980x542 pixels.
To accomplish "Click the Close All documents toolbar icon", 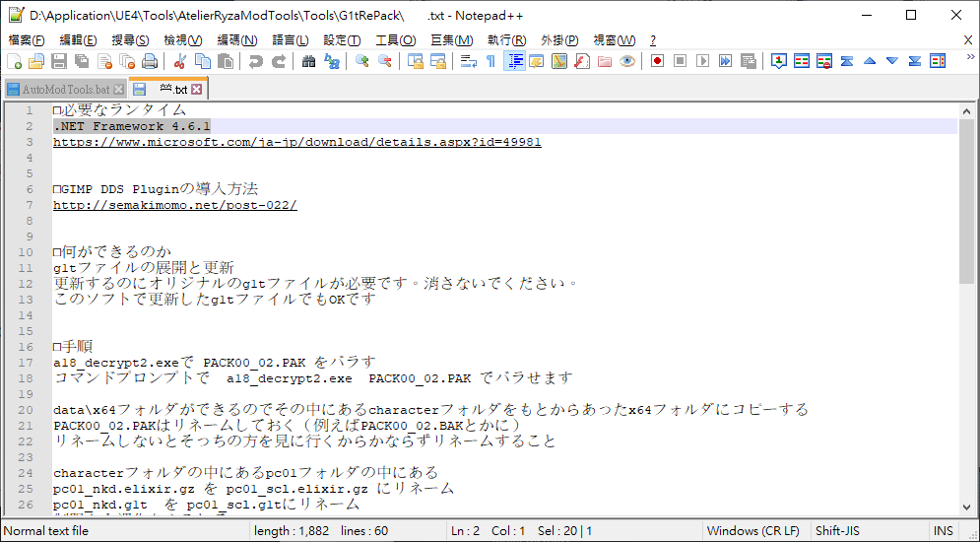I will point(127,61).
